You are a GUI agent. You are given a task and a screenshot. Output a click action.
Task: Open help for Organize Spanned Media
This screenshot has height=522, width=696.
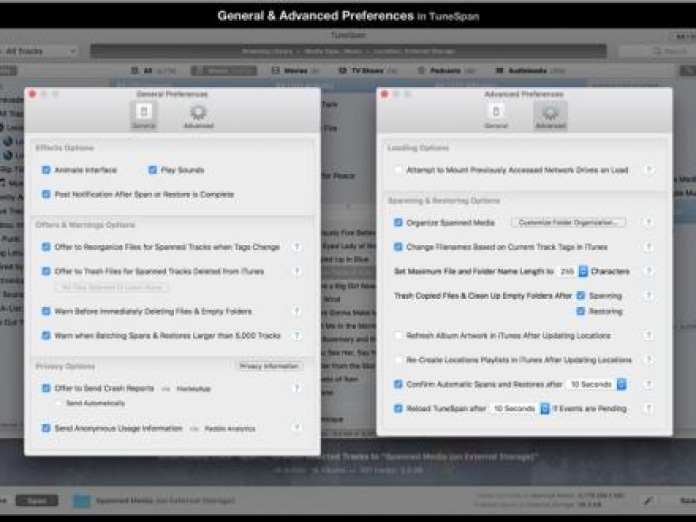click(649, 222)
